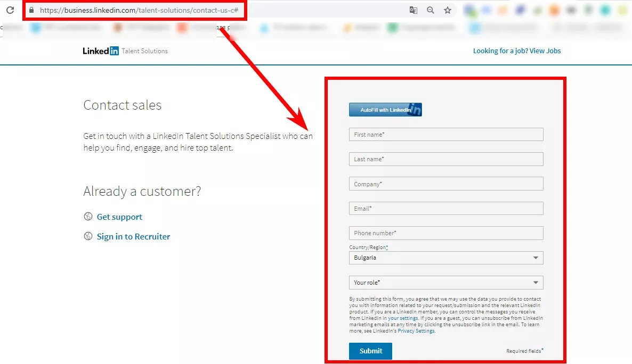Click the AutoFill with LinkedIn button
The width and height of the screenshot is (632, 364).
pyautogui.click(x=385, y=110)
